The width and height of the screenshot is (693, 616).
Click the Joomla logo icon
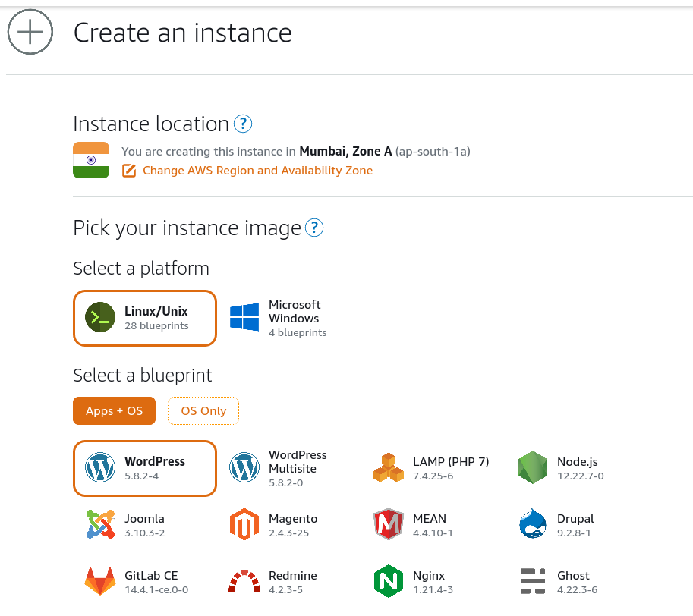click(100, 524)
